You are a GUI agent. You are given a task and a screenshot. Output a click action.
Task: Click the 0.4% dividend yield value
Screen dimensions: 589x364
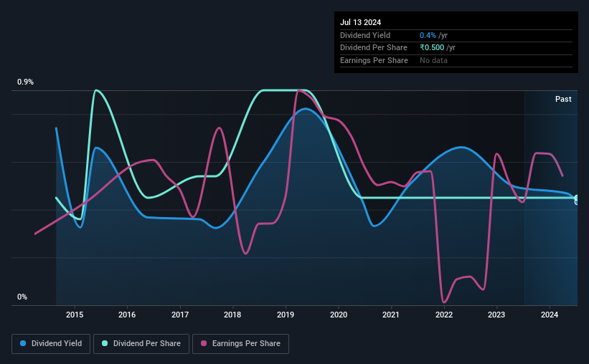pos(428,35)
